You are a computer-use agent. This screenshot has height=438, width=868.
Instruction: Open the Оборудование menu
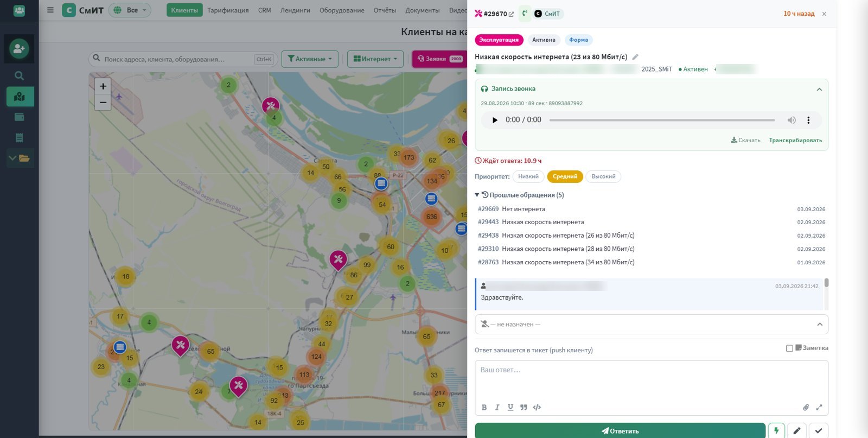click(342, 10)
